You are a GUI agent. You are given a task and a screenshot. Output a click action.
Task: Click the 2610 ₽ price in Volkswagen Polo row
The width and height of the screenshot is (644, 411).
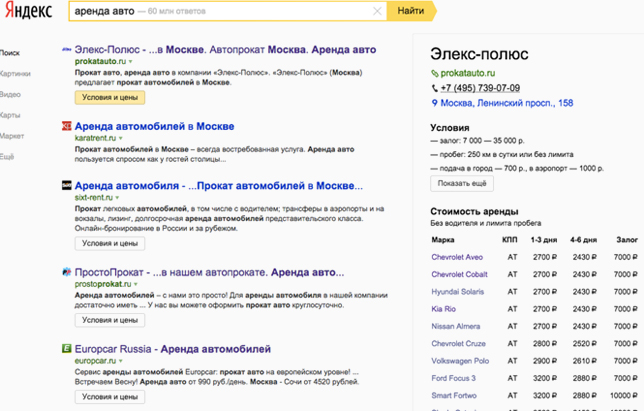[x=584, y=361]
